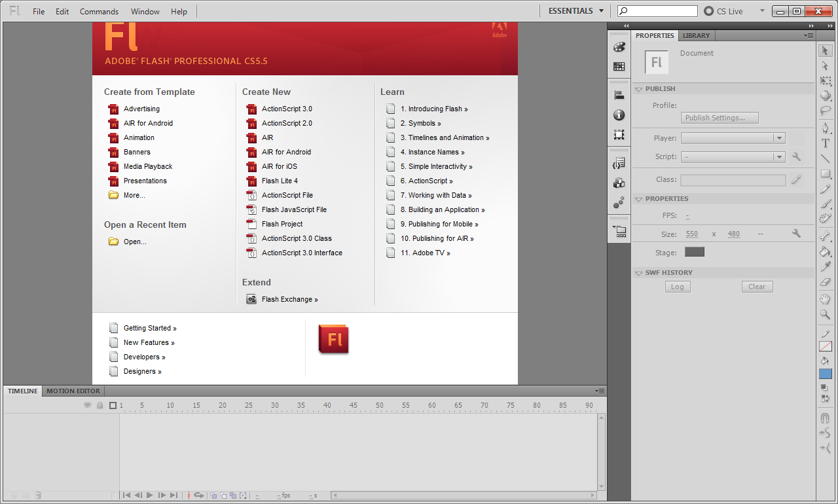The width and height of the screenshot is (838, 504).
Task: Click the search input field
Action: [x=658, y=11]
